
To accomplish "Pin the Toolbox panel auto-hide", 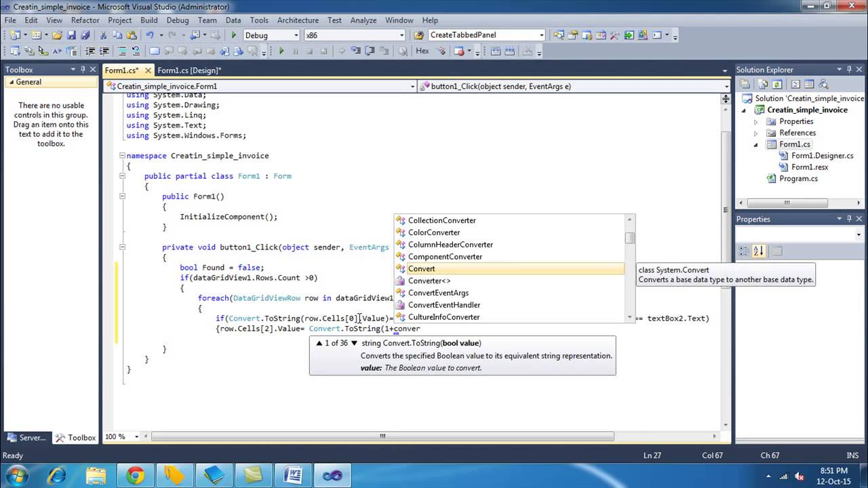I will click(83, 69).
